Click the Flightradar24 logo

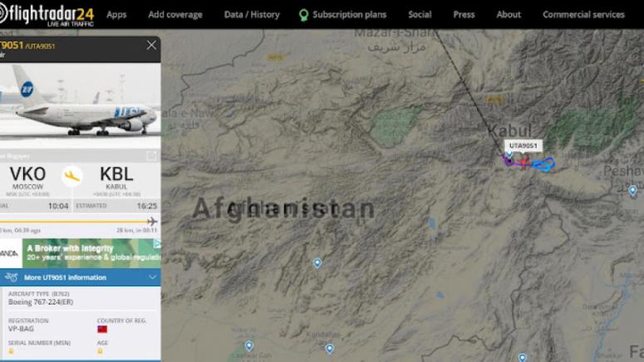tap(47, 15)
